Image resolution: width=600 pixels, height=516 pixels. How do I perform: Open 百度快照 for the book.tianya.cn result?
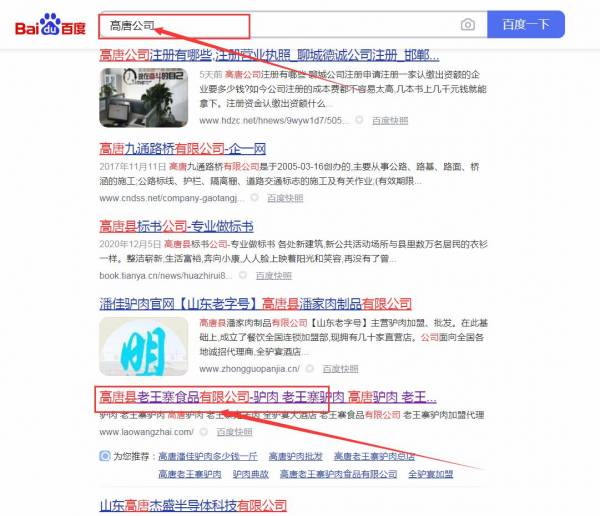click(x=273, y=275)
